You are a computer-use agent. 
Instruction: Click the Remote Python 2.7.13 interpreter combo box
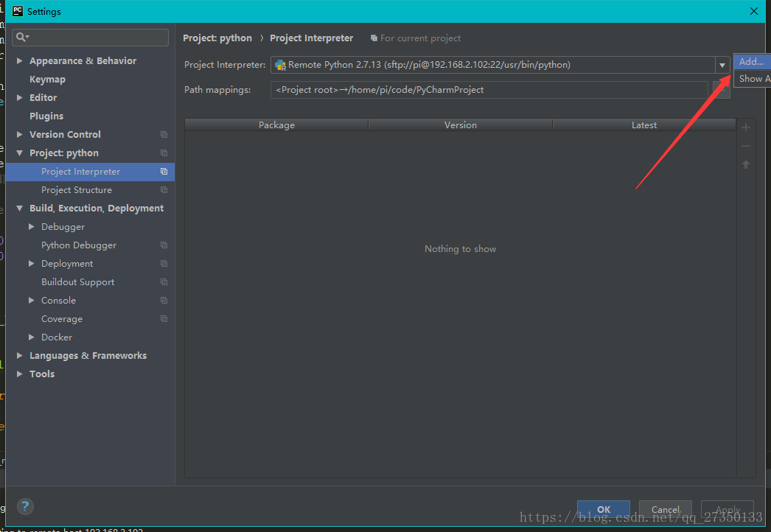pyautogui.click(x=500, y=65)
